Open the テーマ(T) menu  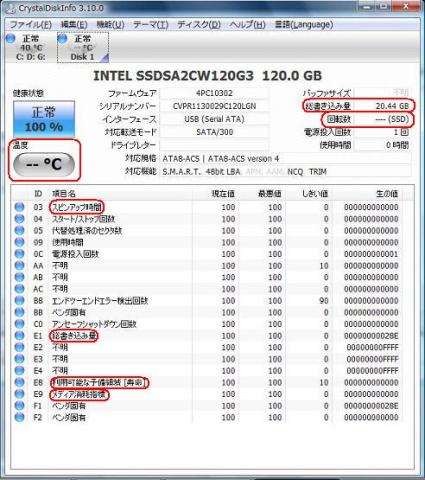[x=151, y=25]
